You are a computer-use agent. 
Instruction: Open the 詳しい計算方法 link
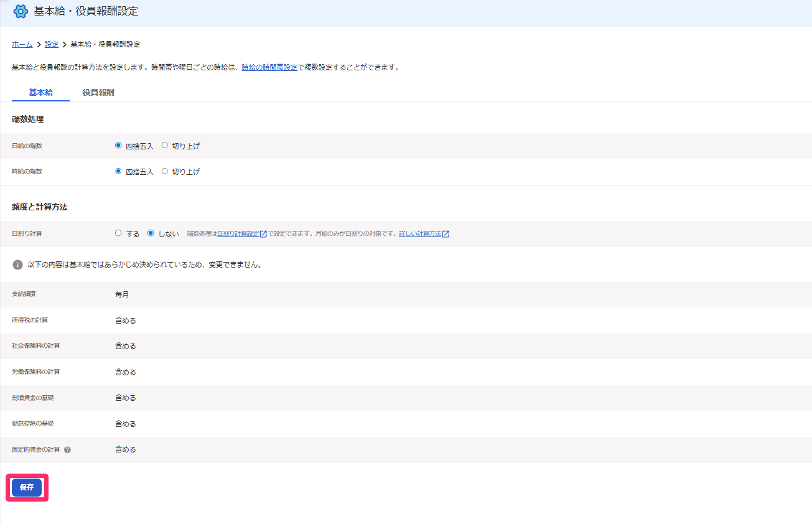(x=420, y=234)
